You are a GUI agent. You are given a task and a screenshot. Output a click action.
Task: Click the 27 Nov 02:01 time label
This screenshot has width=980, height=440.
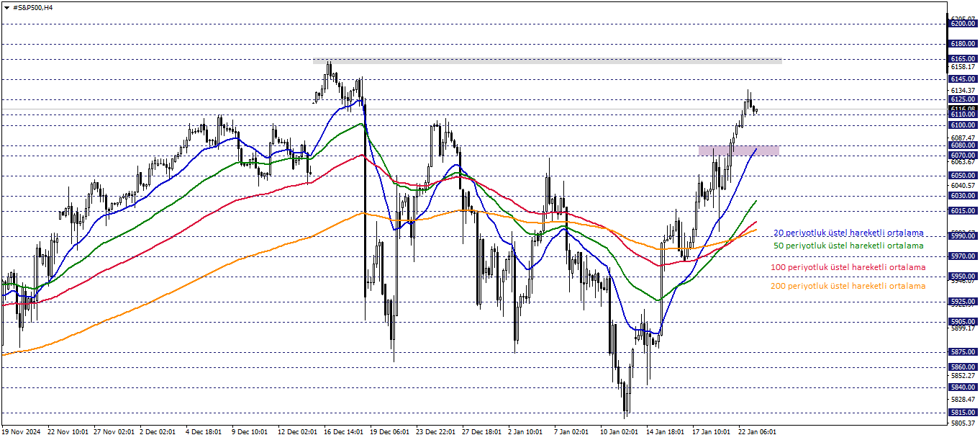(x=114, y=432)
